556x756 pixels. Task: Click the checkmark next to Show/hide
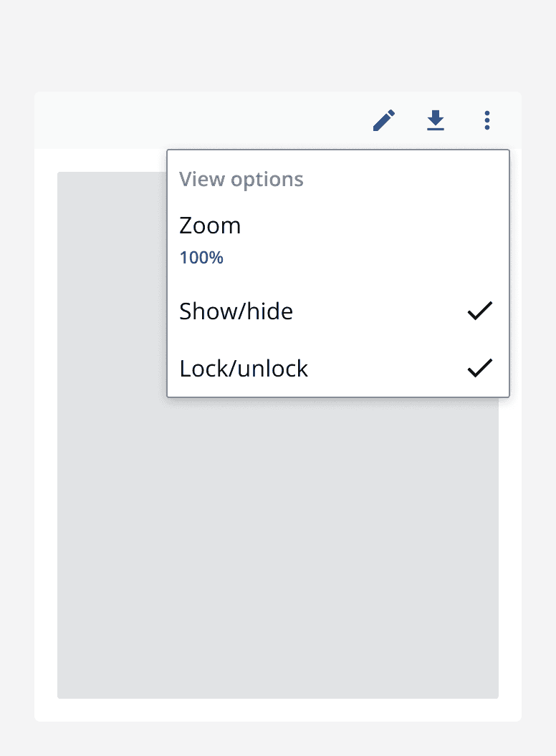pos(479,310)
